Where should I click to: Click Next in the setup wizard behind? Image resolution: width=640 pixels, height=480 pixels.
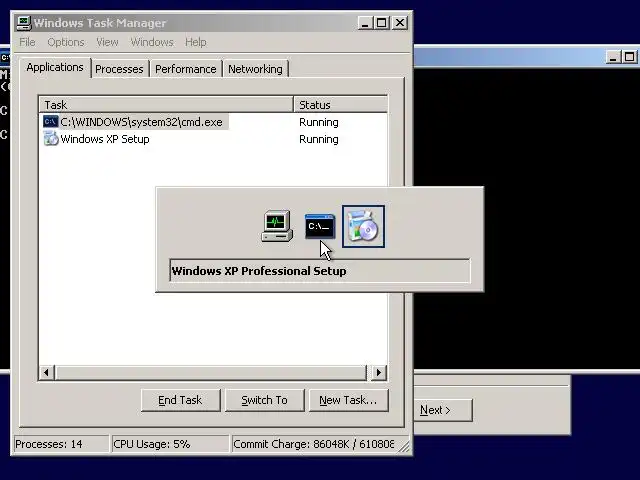click(435, 410)
